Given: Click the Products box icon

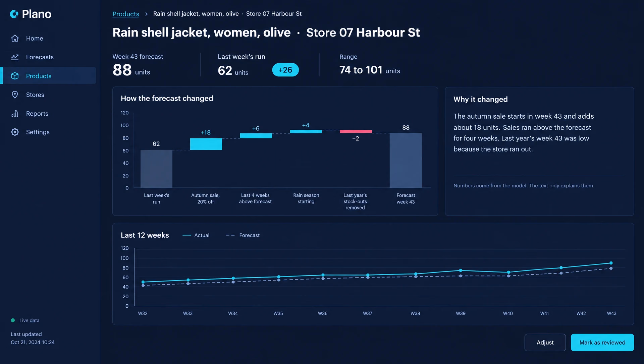Looking at the screenshot, I should pos(15,76).
